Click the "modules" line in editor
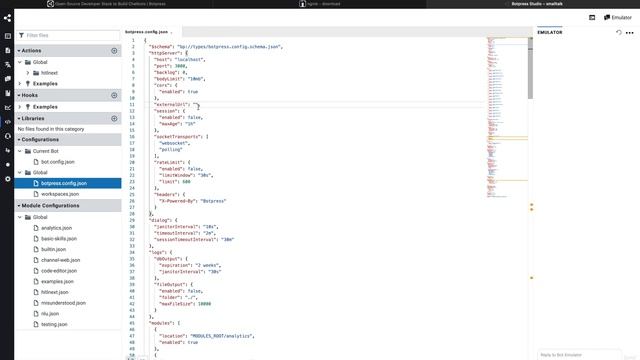Viewport: 640px width, 360px height. pyautogui.click(x=165, y=323)
